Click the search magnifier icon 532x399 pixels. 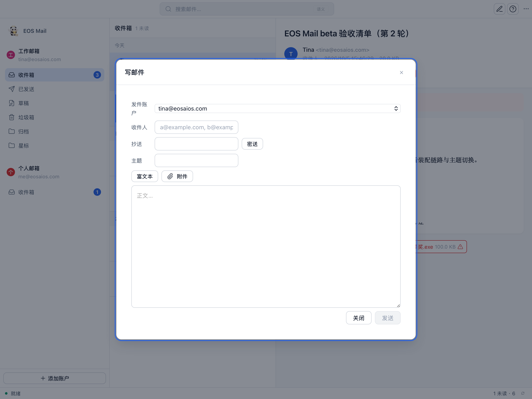(x=168, y=9)
